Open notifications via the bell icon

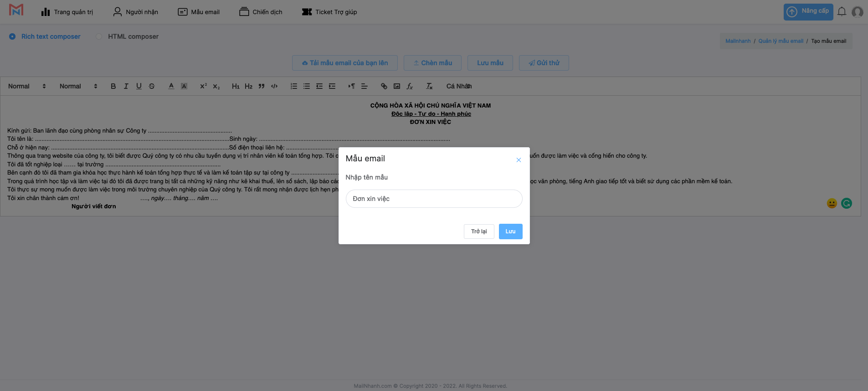tap(842, 12)
